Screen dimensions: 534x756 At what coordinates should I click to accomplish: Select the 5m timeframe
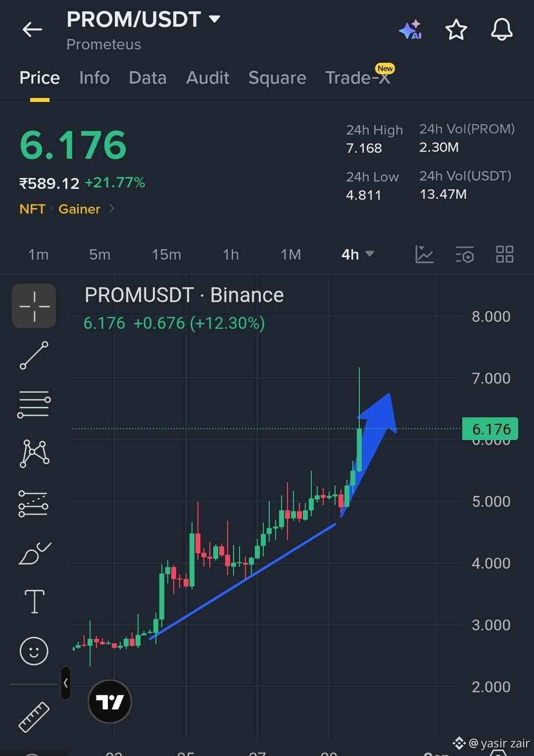[99, 254]
